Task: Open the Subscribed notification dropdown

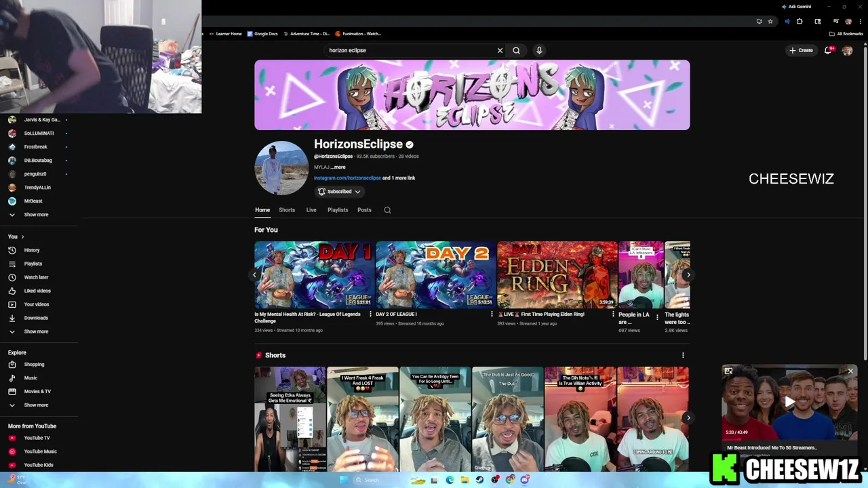Action: (x=339, y=192)
